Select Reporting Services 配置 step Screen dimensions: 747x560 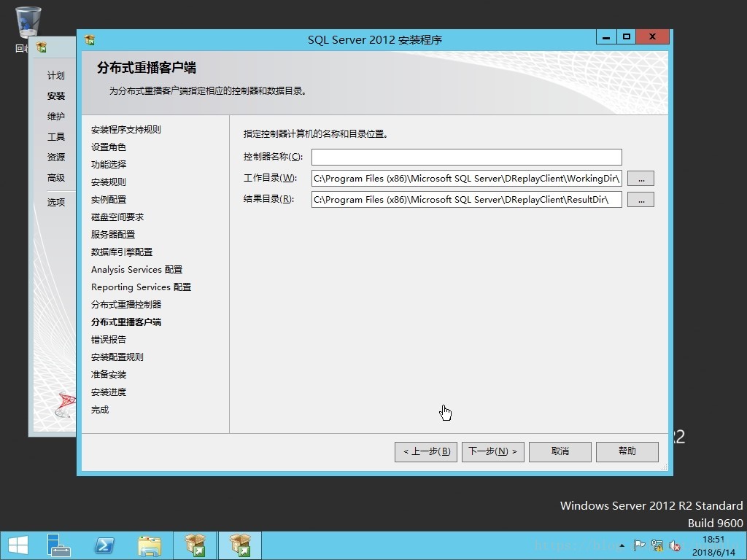pyautogui.click(x=141, y=287)
